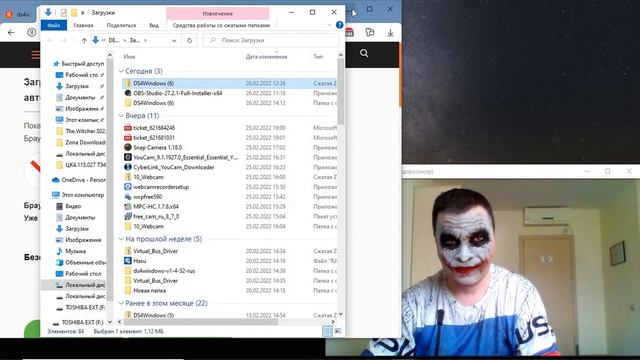Viewport: 640px width, 360px height.
Task: Sort by the Имя column header
Action: (129, 57)
